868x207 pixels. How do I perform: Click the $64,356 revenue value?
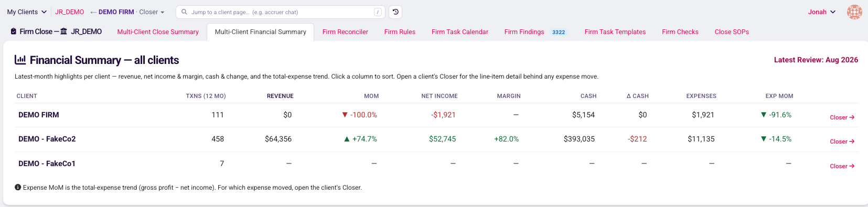tap(278, 139)
